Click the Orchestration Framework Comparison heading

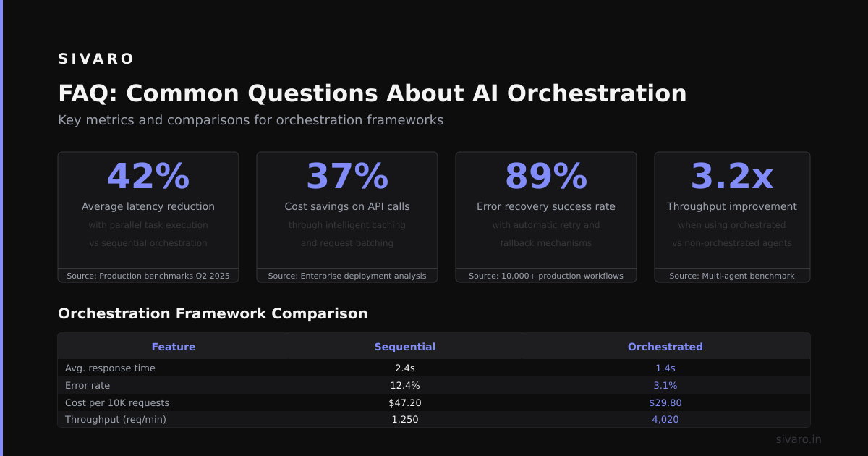213,313
